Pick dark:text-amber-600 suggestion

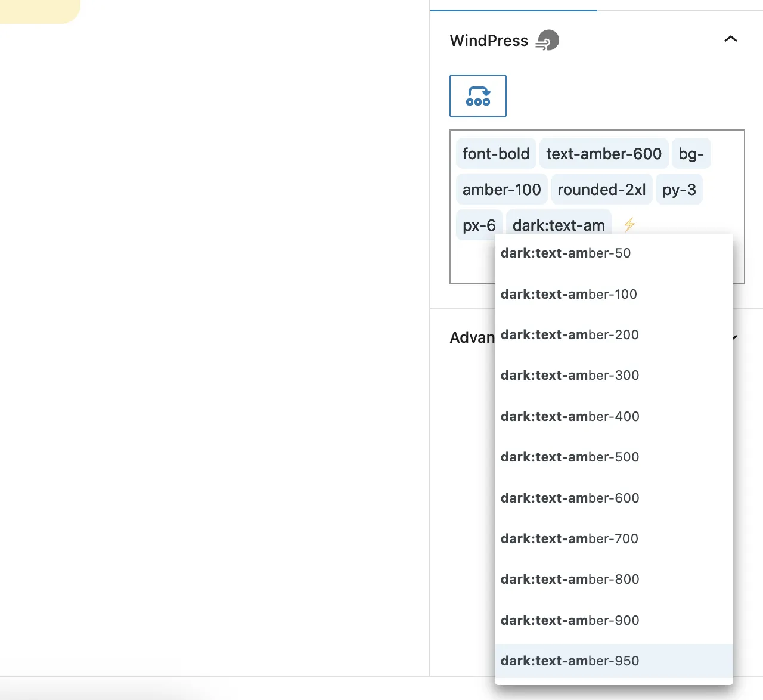point(614,498)
